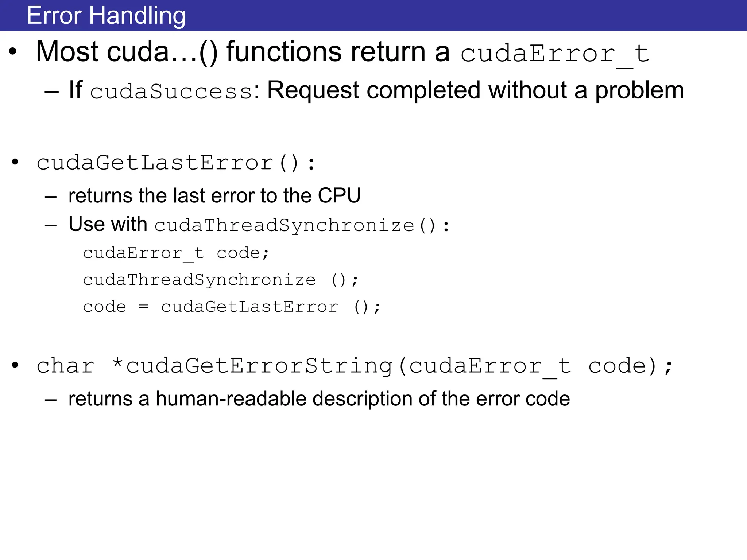Click the word cudaSuccess
The width and height of the screenshot is (747, 560).
tap(171, 91)
